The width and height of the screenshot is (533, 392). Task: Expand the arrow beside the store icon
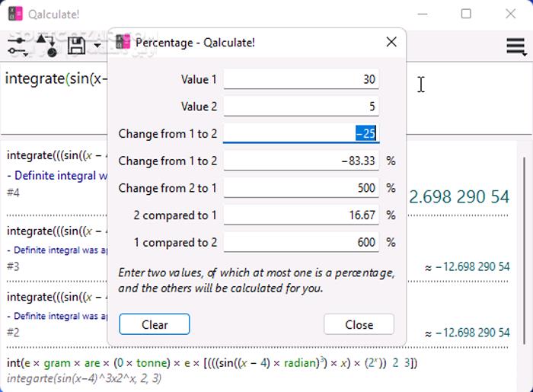coord(97,47)
